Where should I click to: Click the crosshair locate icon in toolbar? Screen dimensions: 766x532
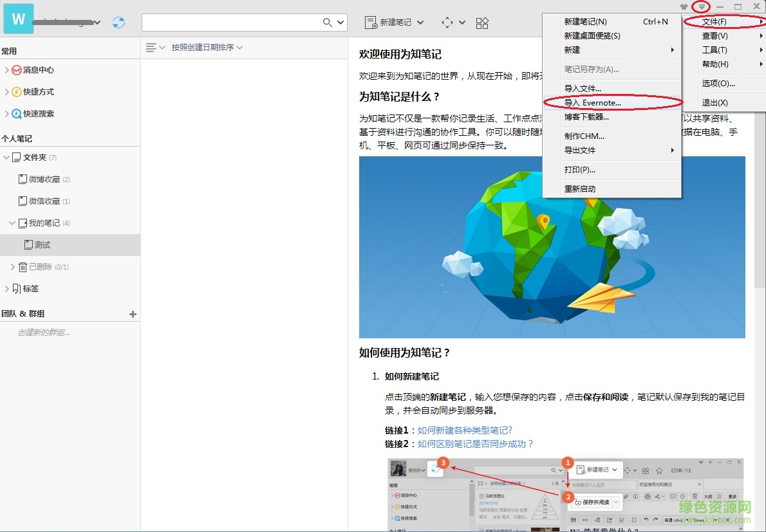tap(447, 23)
